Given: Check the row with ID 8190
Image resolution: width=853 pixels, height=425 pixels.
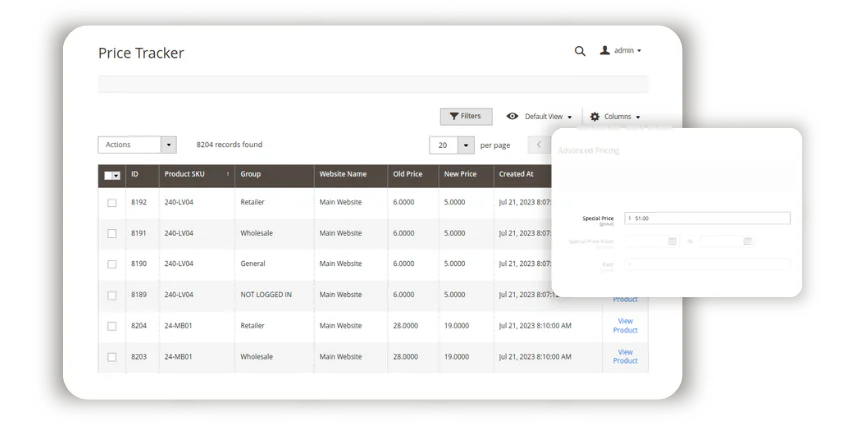Looking at the screenshot, I should coord(112,264).
